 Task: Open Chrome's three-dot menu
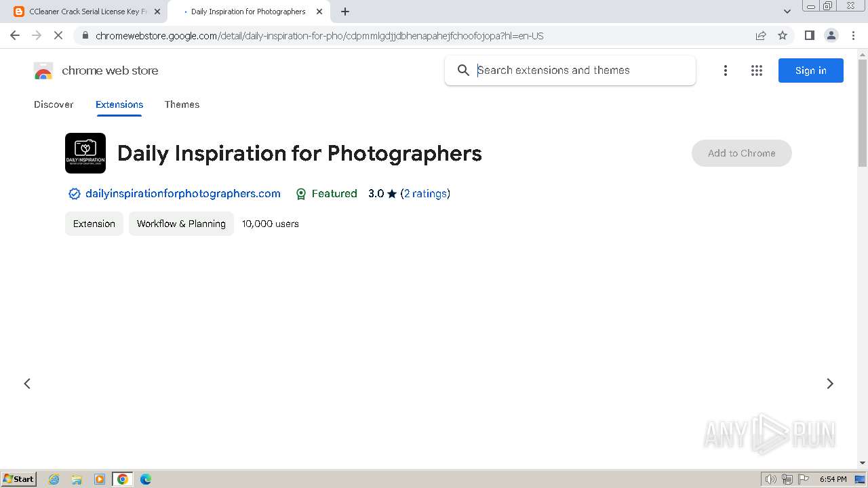point(852,35)
